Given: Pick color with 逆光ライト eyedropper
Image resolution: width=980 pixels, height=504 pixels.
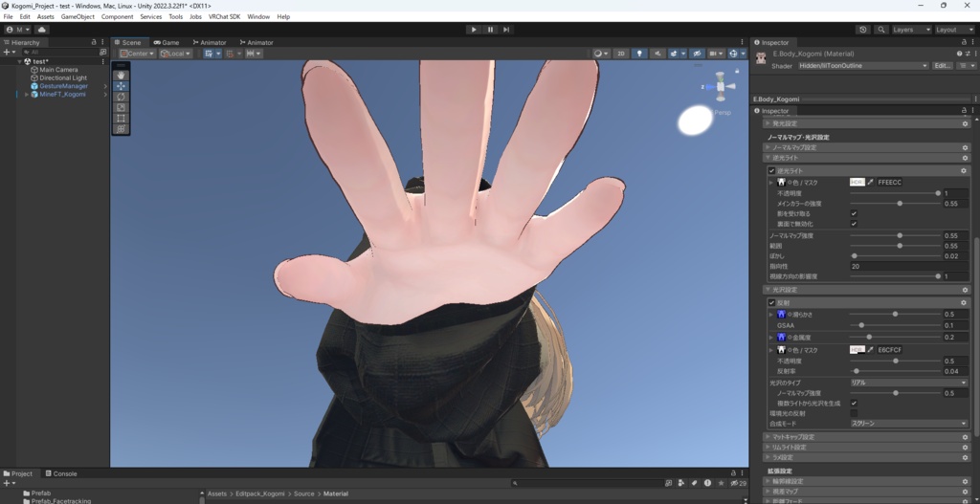Looking at the screenshot, I should coord(870,183).
